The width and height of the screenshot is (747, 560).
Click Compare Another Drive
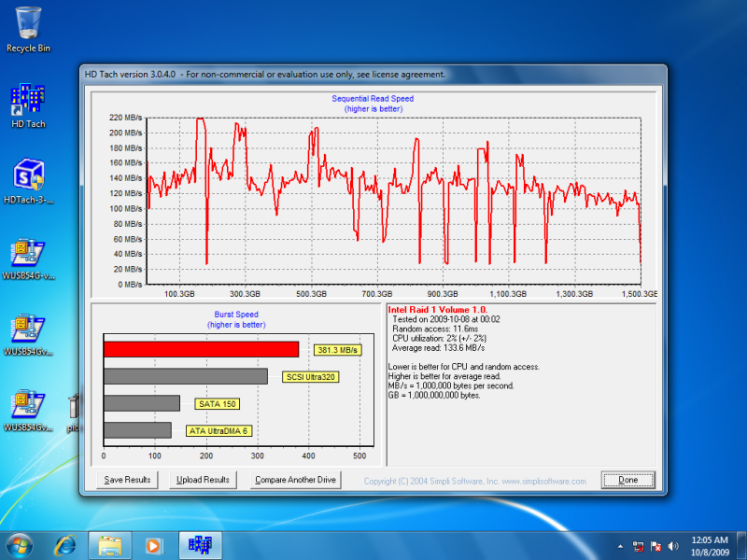coord(295,480)
